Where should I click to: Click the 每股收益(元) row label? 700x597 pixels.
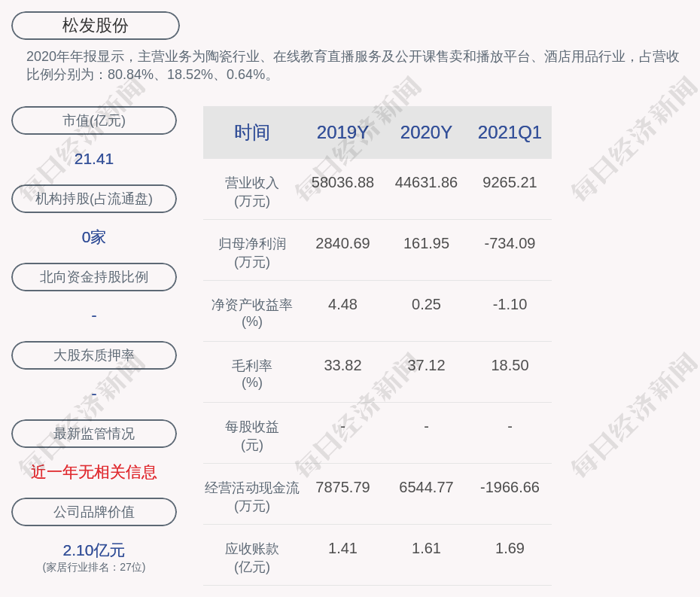click(252, 436)
